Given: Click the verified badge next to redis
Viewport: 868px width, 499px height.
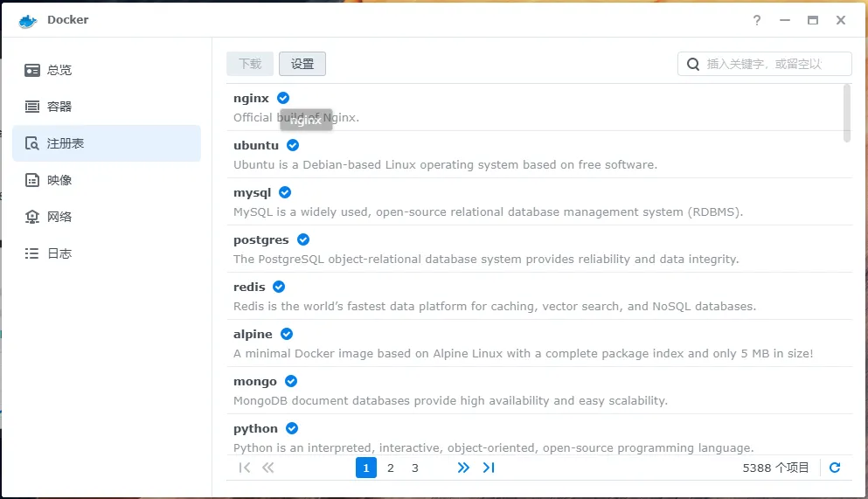Looking at the screenshot, I should [279, 287].
